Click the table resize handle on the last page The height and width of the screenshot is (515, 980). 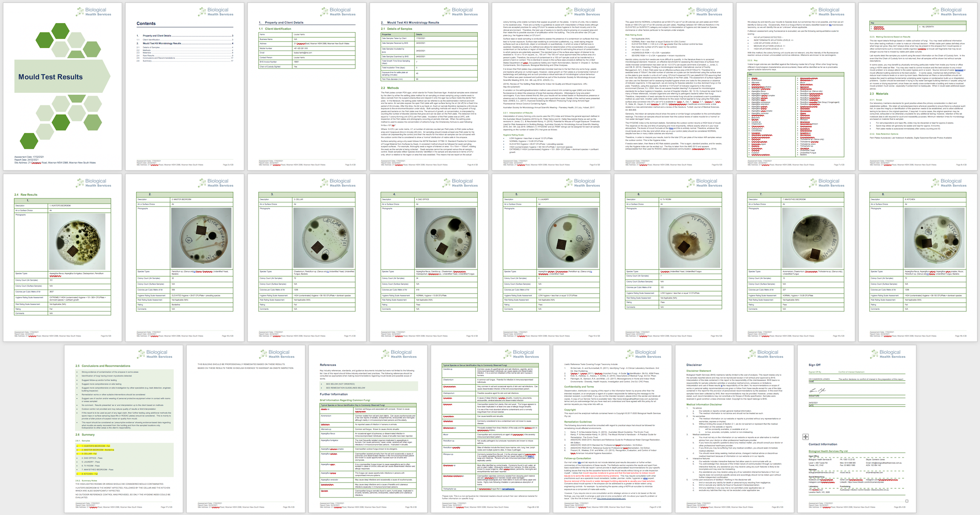point(907,501)
